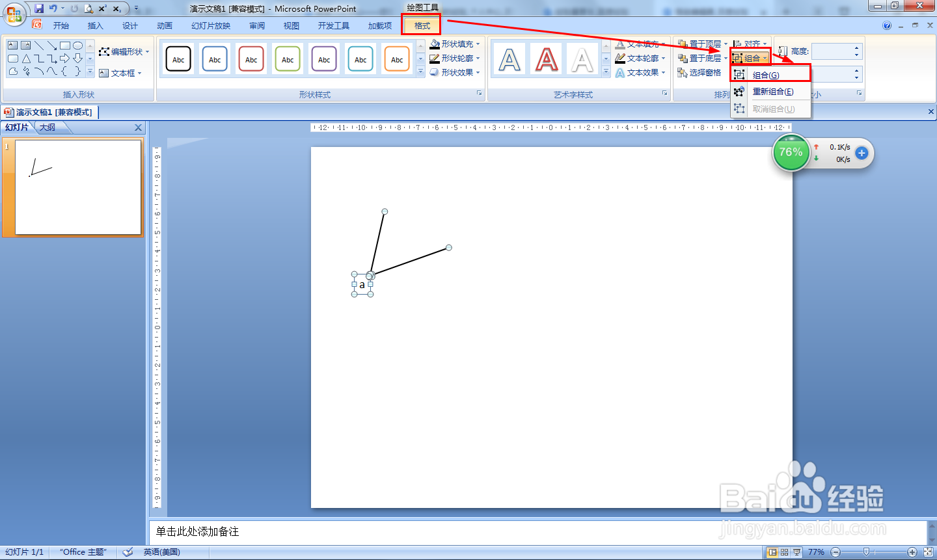Select slide 1 thumbnail
Viewport: 937px width, 560px height.
tap(78, 187)
